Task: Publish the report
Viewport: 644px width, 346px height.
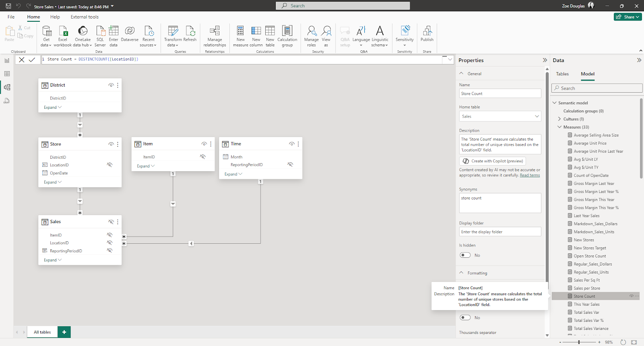Action: click(427, 34)
